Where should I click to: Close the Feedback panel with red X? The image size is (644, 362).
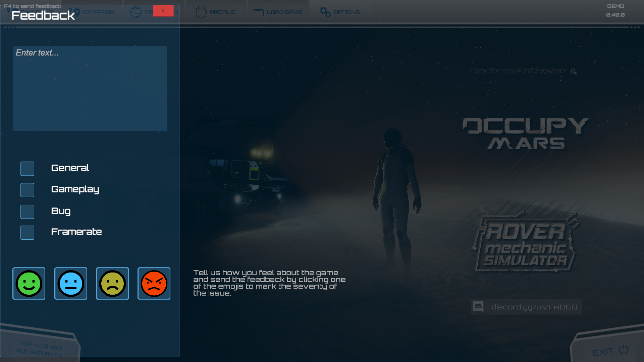(163, 11)
